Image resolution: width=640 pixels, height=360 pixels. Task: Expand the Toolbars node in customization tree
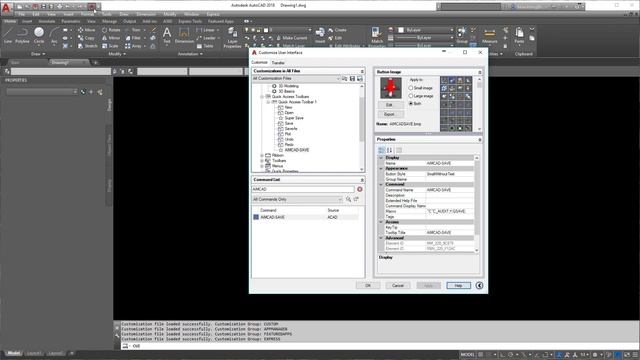coord(262,161)
